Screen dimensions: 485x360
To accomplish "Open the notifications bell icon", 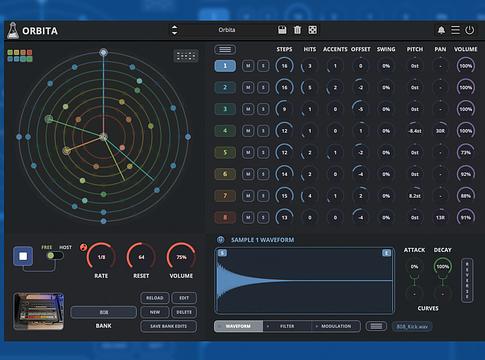I will click(441, 30).
